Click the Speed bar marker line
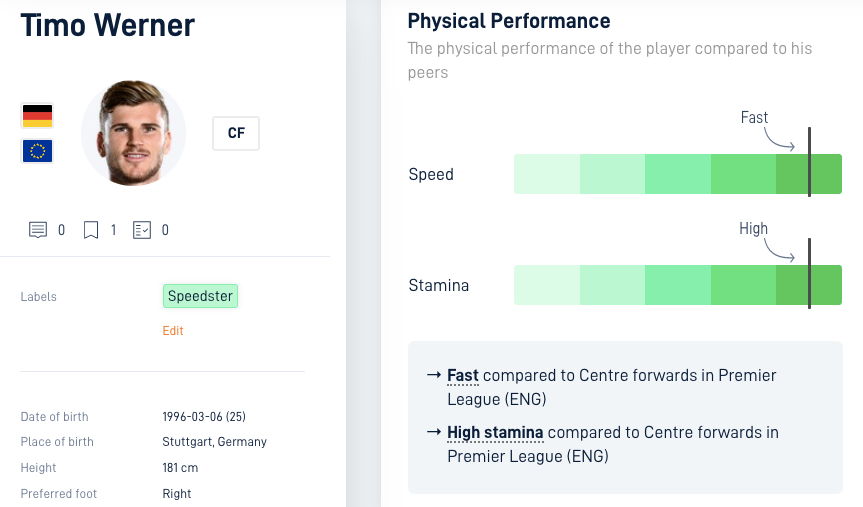Viewport: 863px width, 507px height. point(809,162)
